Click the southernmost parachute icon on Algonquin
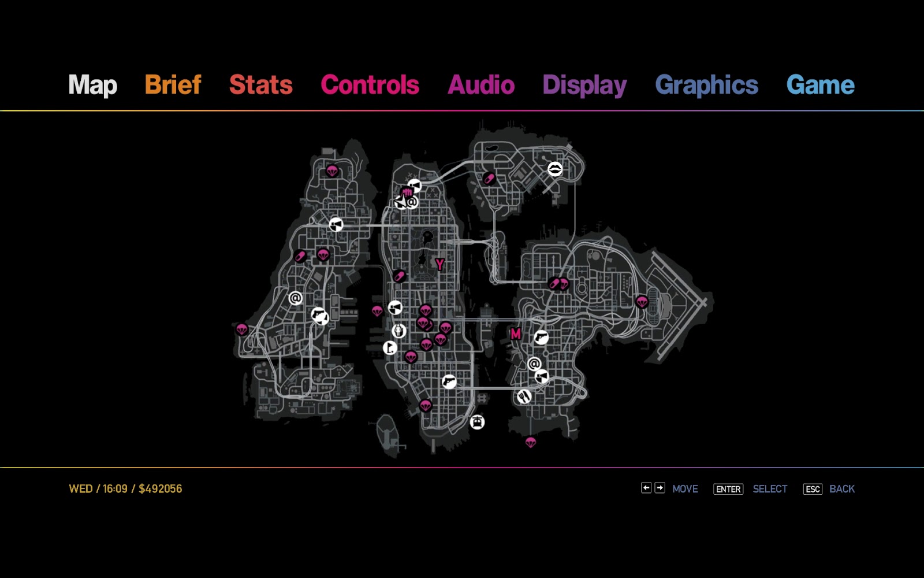This screenshot has width=924, height=578. [x=426, y=406]
